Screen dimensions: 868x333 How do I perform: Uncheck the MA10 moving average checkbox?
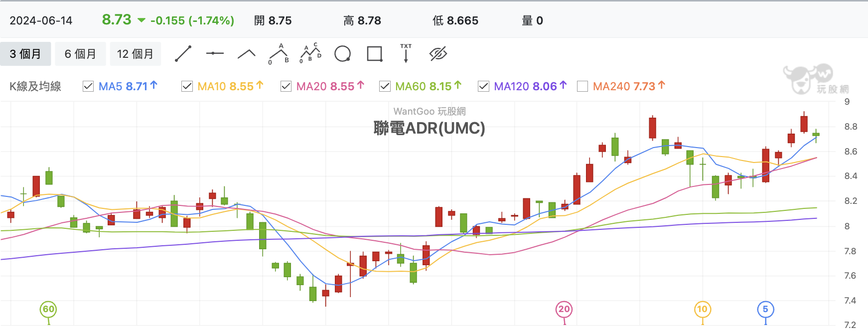click(187, 86)
